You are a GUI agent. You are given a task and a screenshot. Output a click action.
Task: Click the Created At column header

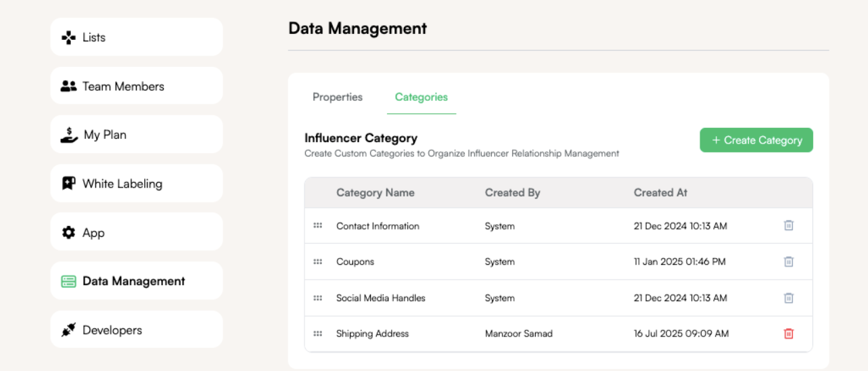pyautogui.click(x=660, y=192)
